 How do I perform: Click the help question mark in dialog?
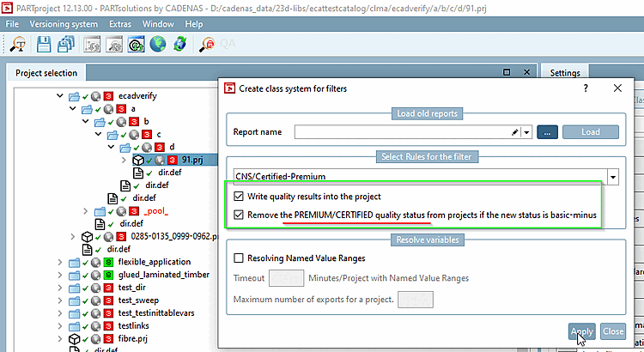[586, 88]
